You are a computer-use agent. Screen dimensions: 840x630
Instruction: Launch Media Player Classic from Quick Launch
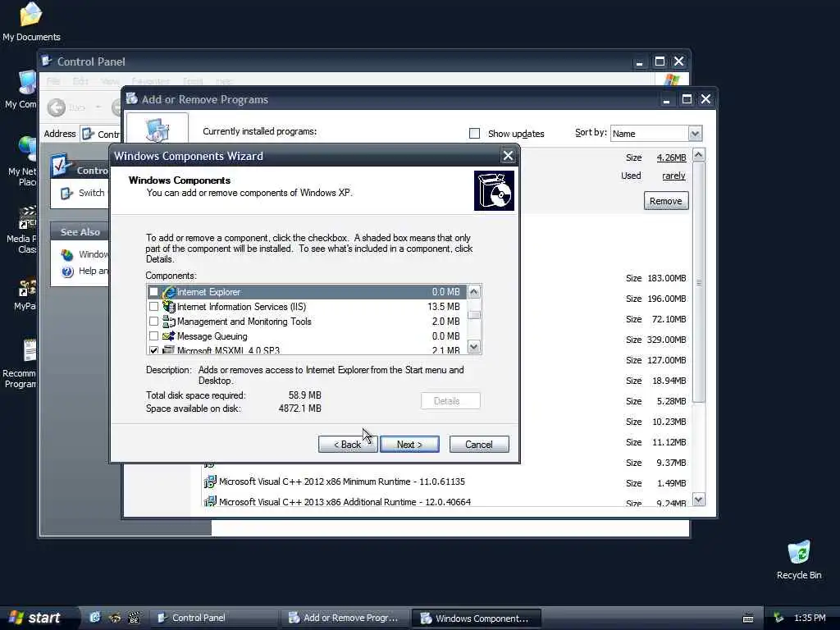point(134,618)
